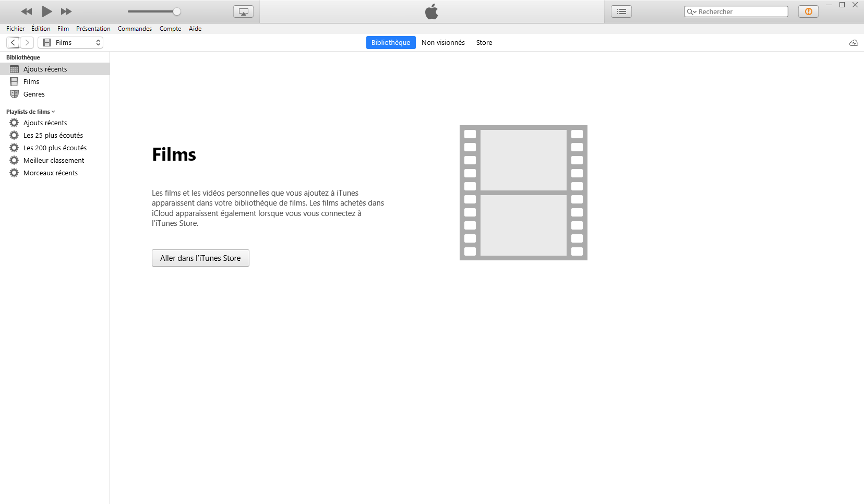Start playback with the play button
Screen dimensions: 864x504
click(x=46, y=11)
